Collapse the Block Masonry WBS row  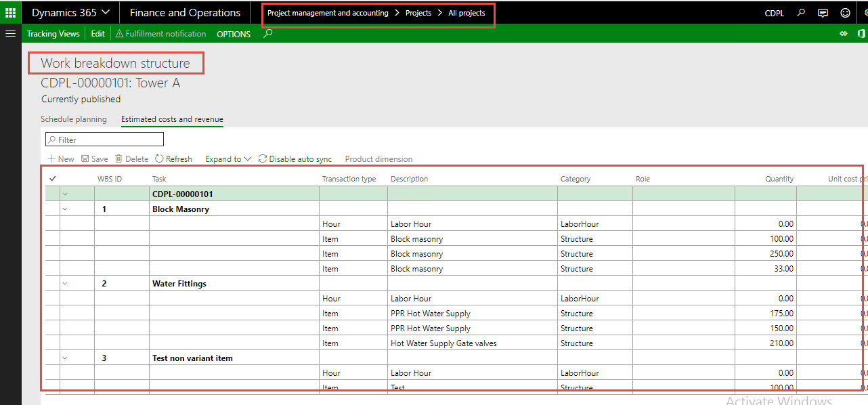click(65, 209)
